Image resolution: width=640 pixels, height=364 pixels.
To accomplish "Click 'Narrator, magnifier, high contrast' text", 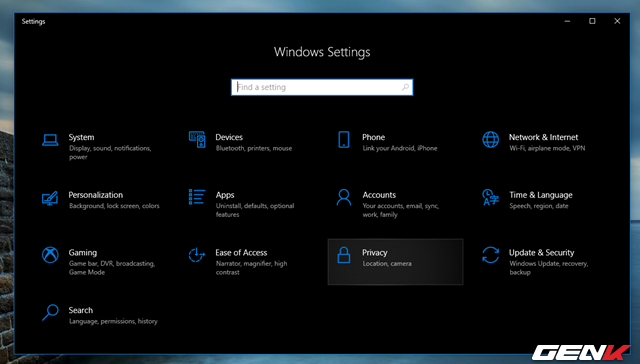I will [251, 268].
